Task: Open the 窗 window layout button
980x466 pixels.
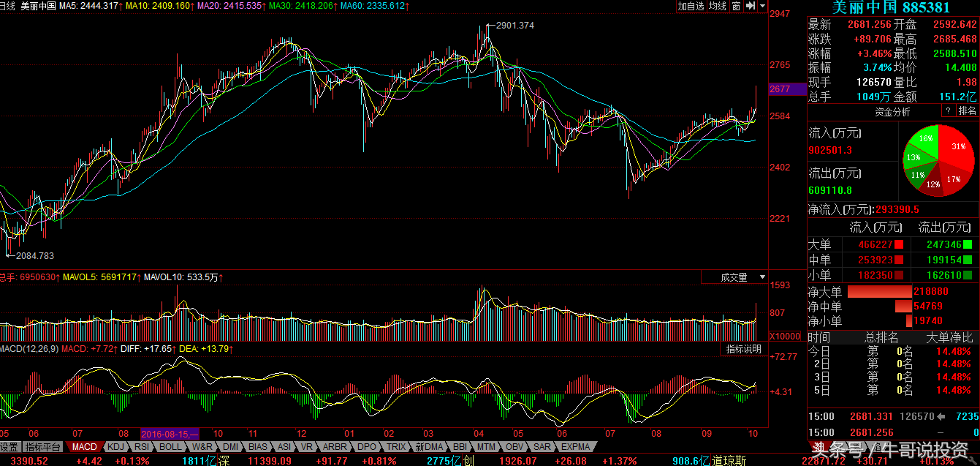Action: (x=736, y=6)
